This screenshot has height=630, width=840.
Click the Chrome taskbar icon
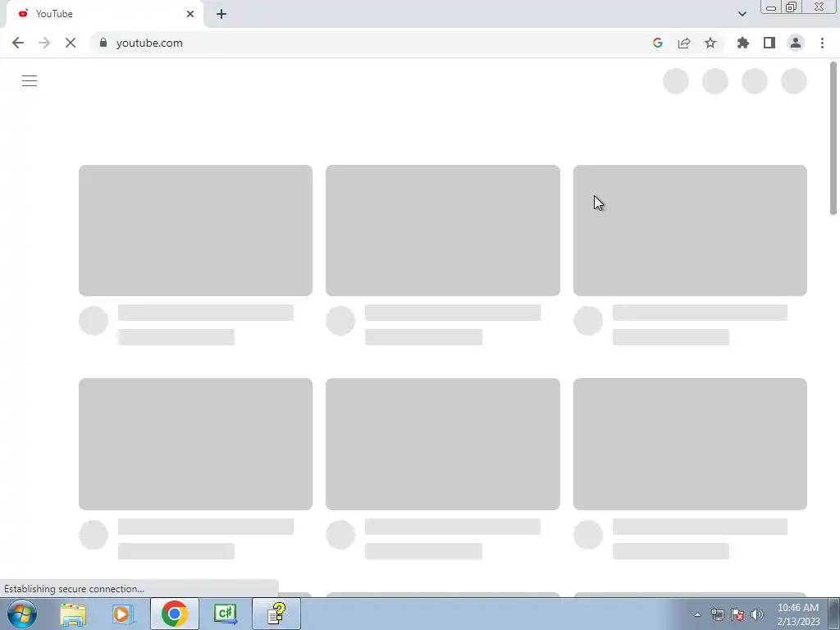pyautogui.click(x=174, y=614)
